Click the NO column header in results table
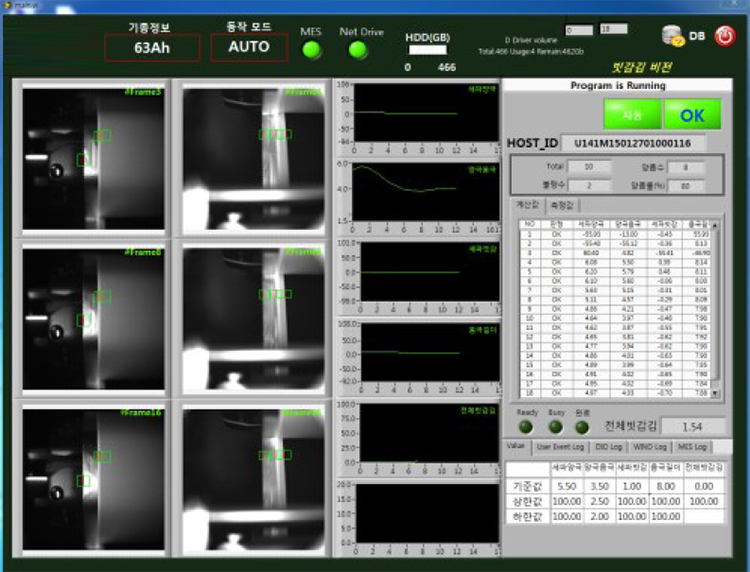Screen dimensions: 750x572 coord(529,224)
